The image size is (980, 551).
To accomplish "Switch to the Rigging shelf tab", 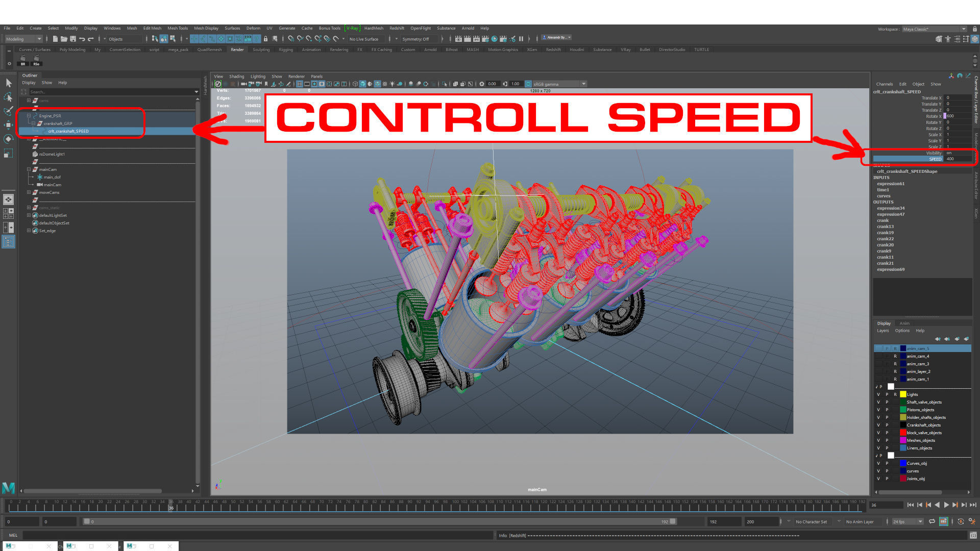I will point(286,49).
